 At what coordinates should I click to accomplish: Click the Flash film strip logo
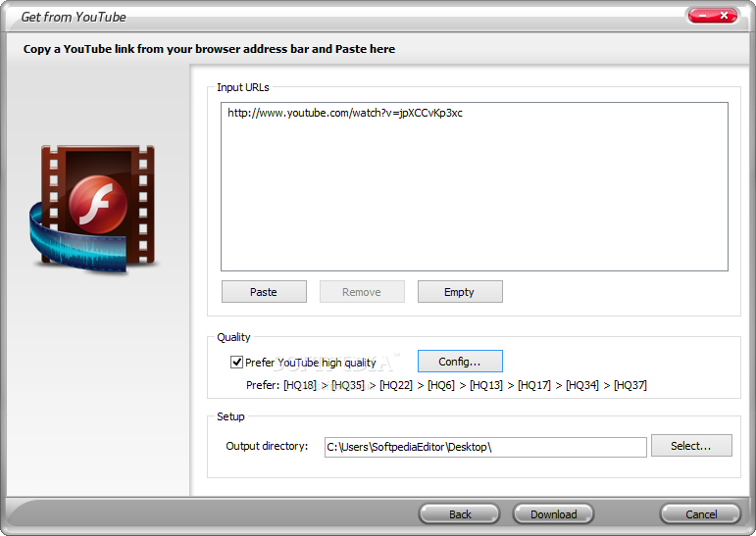tap(92, 209)
